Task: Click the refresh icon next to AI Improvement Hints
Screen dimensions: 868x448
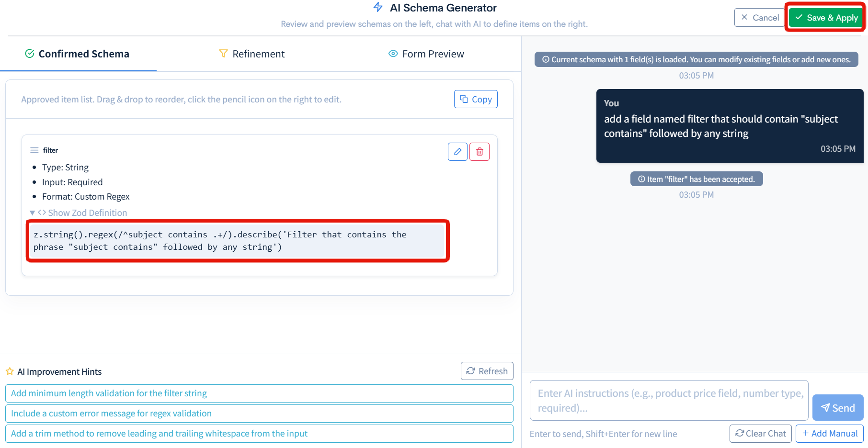Action: click(x=471, y=371)
